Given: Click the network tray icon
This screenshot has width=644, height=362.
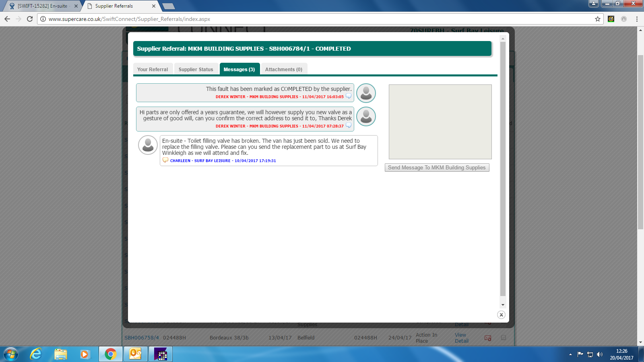Looking at the screenshot, I should (x=590, y=354).
